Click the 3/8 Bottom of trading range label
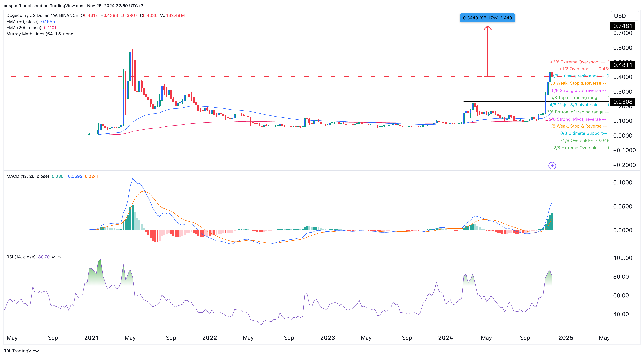644x357 pixels. (x=578, y=112)
